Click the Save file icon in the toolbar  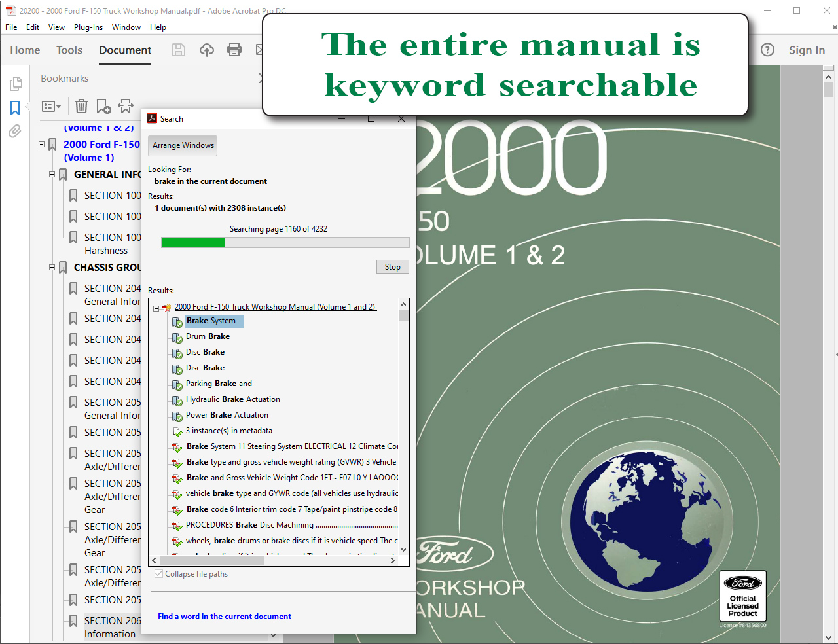[x=179, y=50]
